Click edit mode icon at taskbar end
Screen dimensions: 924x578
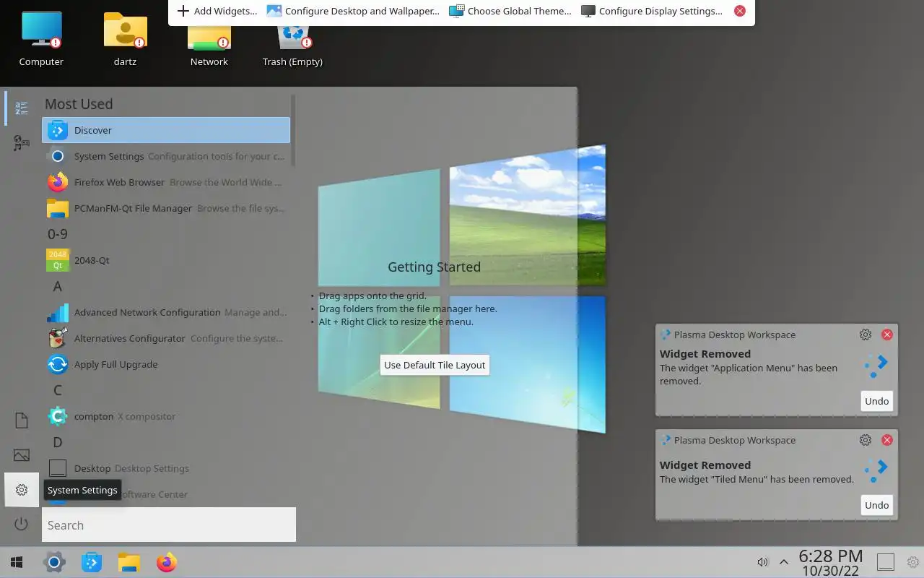[x=913, y=562]
